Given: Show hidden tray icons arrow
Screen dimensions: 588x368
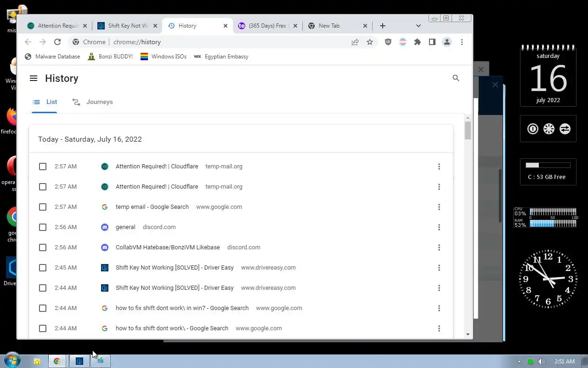Looking at the screenshot, I should [x=519, y=362].
